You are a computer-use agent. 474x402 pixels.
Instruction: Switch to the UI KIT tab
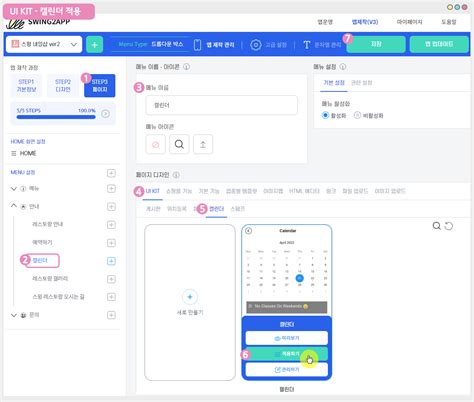coord(153,191)
